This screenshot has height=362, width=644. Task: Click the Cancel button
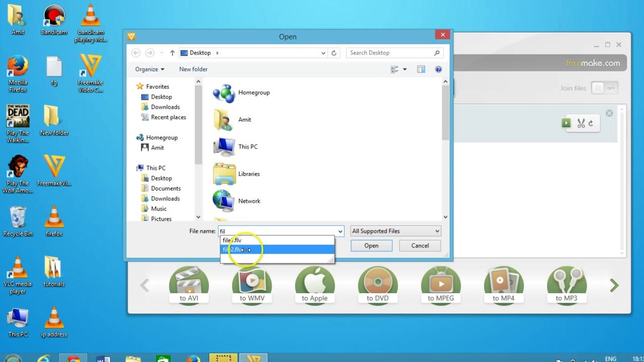tap(420, 246)
